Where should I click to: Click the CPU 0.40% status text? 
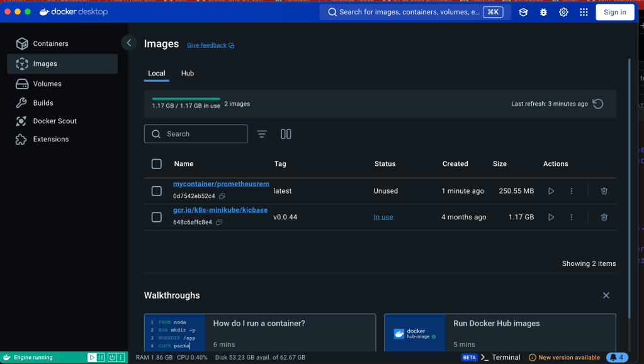[x=192, y=358]
